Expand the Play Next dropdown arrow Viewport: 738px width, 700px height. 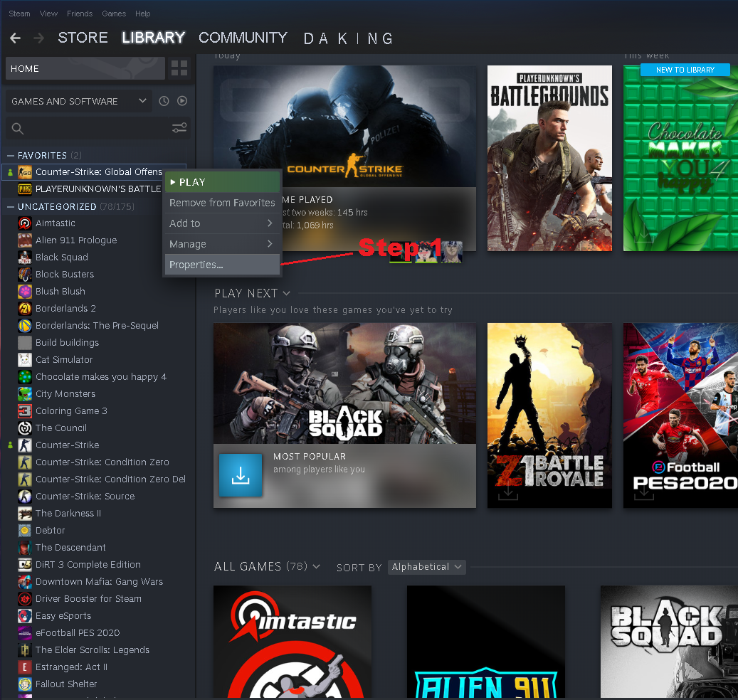(286, 293)
